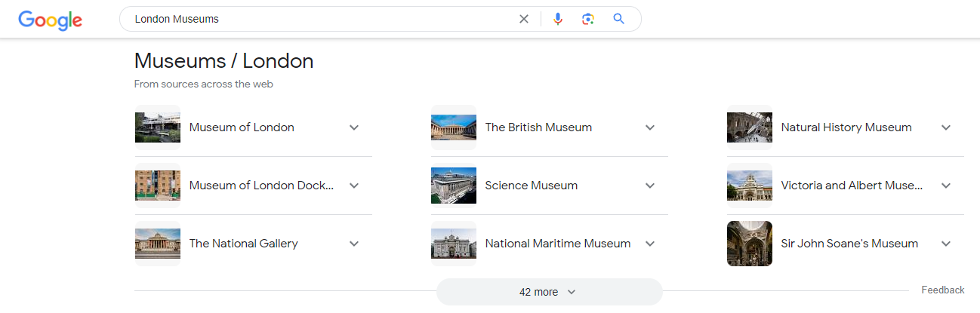Screen dimensions: 980x313
Task: Show 42 more museums
Action: (x=549, y=292)
